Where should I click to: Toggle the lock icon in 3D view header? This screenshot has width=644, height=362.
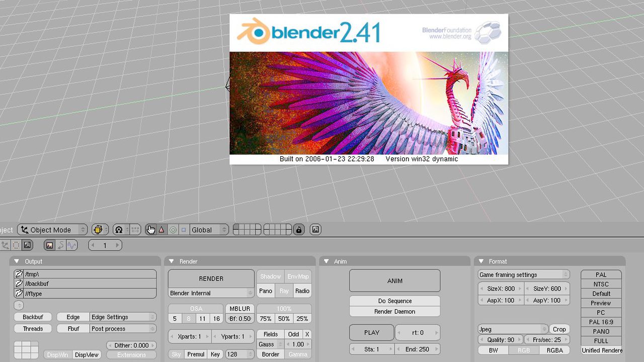[x=298, y=230]
